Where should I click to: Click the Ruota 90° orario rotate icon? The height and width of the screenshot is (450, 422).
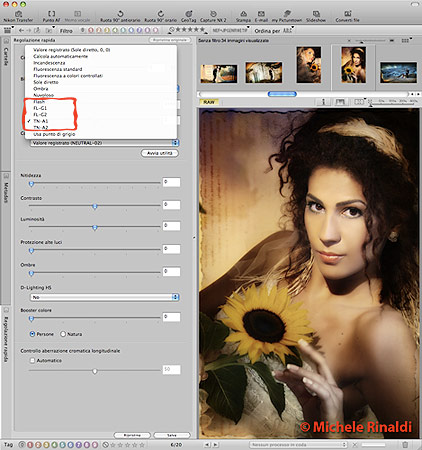[161, 14]
